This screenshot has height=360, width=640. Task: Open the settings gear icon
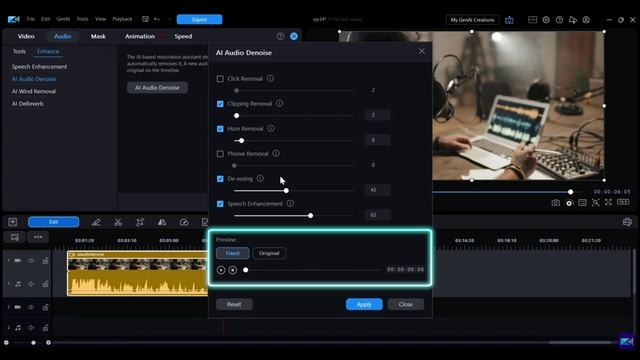click(x=546, y=20)
